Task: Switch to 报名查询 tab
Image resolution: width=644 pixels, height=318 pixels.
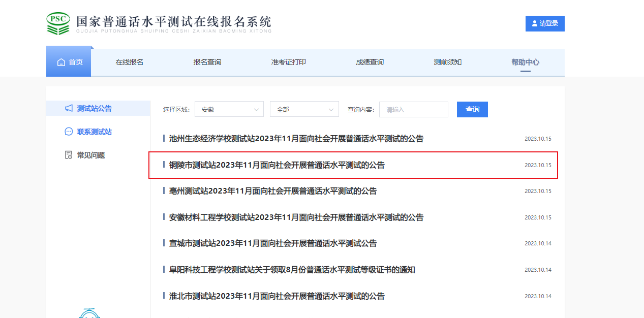Action: (x=207, y=62)
